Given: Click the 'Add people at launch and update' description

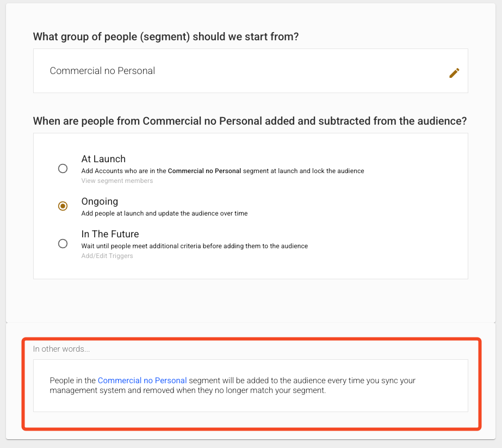Looking at the screenshot, I should pyautogui.click(x=164, y=213).
